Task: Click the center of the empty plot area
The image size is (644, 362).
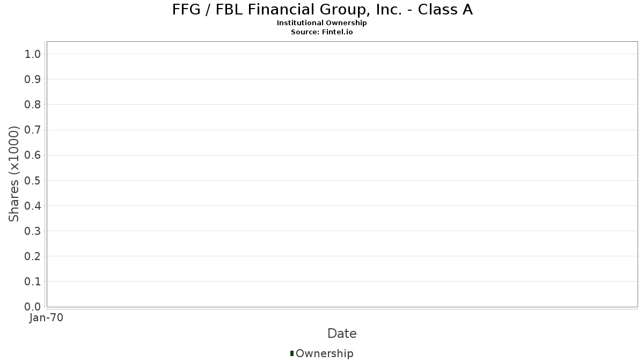Action: 342,174
